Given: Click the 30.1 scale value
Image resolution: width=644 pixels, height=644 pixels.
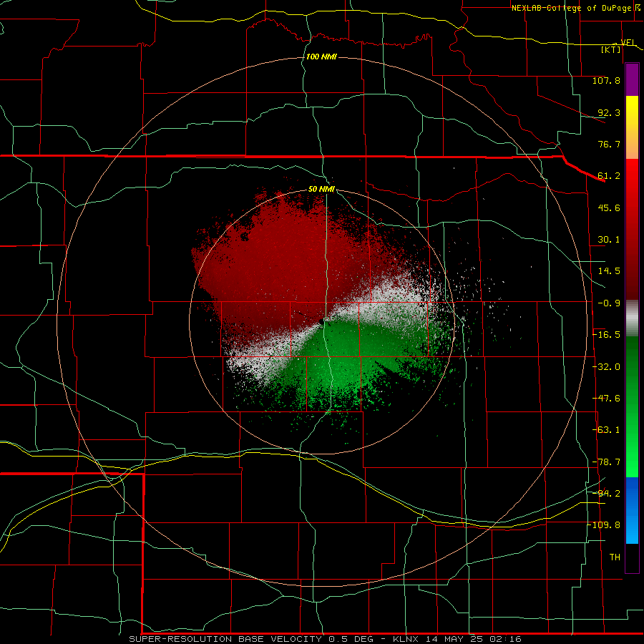Looking at the screenshot, I should point(609,240).
